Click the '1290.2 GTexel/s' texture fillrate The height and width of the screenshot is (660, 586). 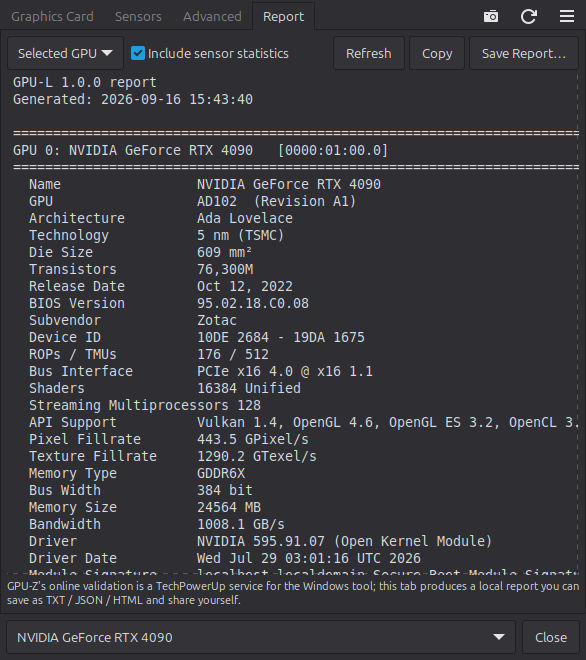(x=257, y=456)
